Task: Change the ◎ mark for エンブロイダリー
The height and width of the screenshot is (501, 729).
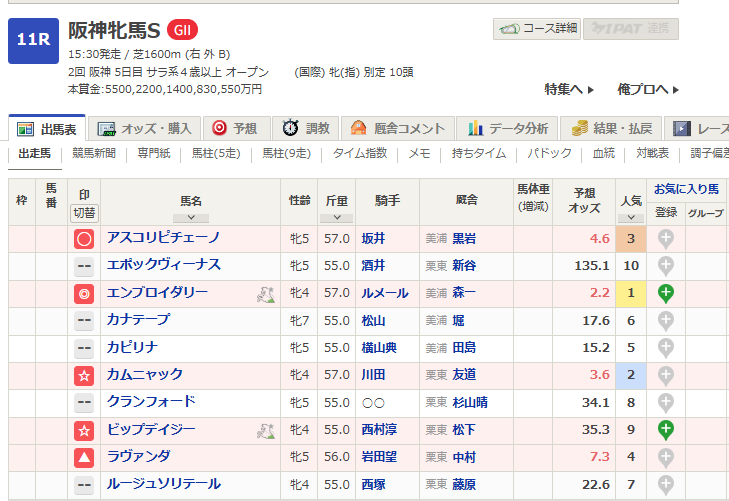Action: [x=84, y=294]
